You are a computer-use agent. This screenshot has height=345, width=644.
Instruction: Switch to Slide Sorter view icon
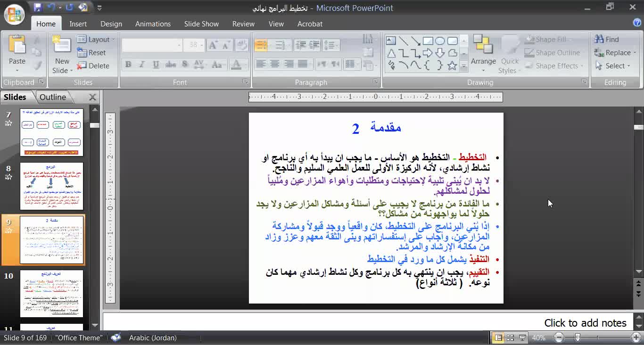510,338
